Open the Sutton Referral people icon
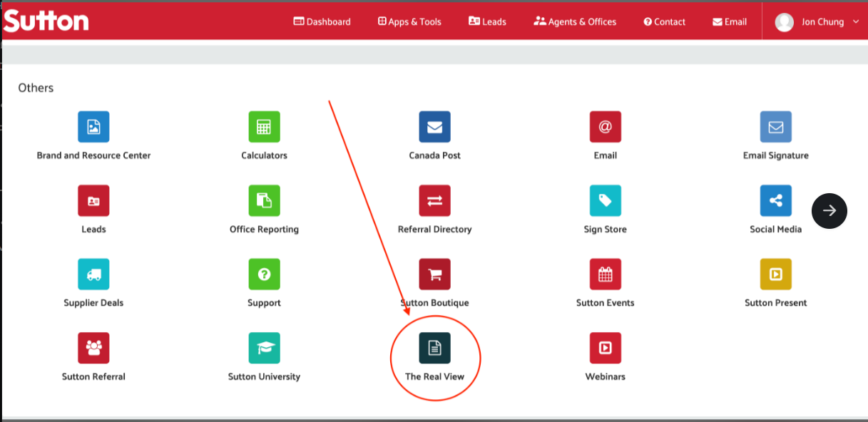This screenshot has height=422, width=868. pos(93,348)
